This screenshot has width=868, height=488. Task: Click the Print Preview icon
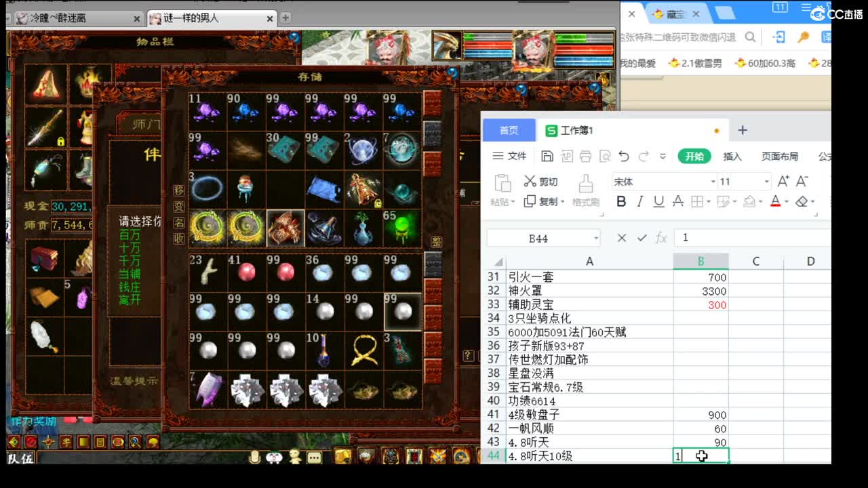pos(604,157)
